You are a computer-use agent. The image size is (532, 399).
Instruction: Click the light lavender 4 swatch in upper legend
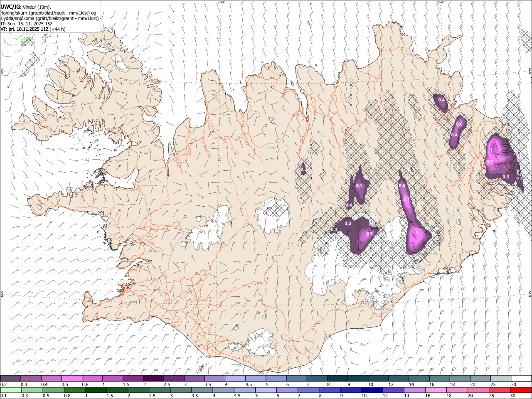coord(235,379)
